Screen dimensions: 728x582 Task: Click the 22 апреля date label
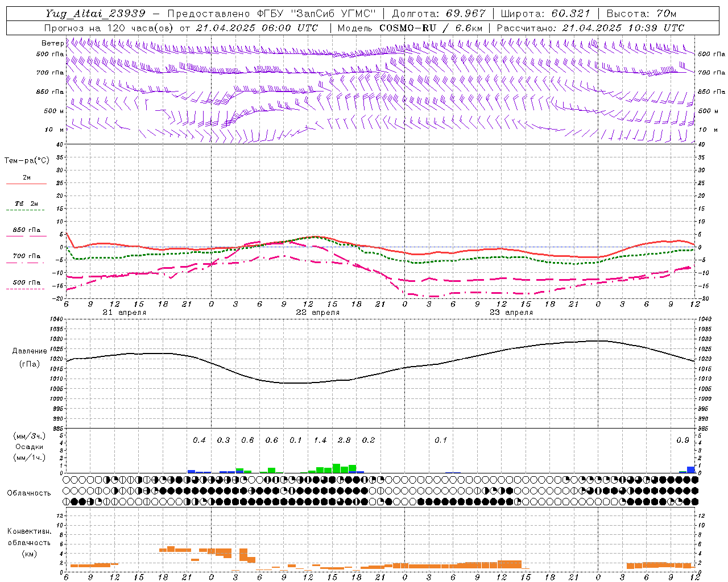317,313
